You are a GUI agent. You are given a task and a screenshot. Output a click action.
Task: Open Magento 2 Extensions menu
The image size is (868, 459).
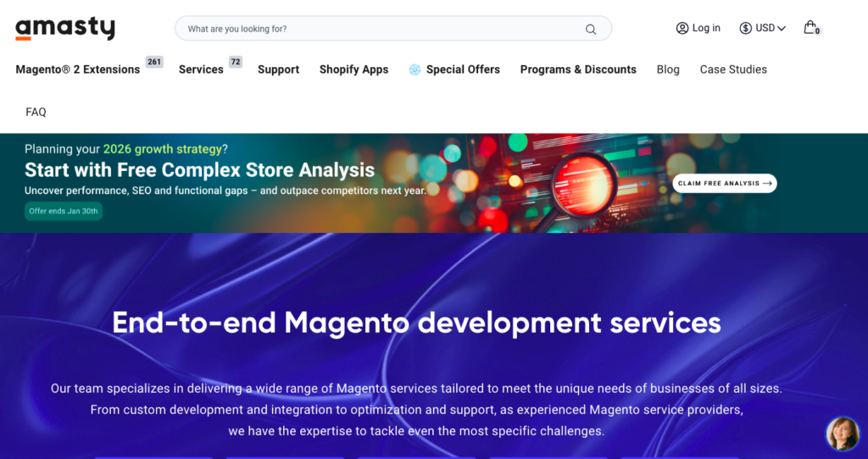[x=77, y=69]
